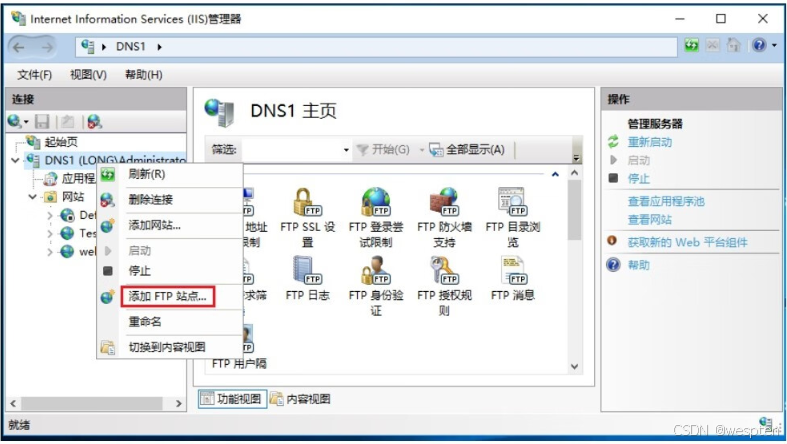Click the blue help icon in address bar
This screenshot has width=787, height=444.
click(759, 46)
